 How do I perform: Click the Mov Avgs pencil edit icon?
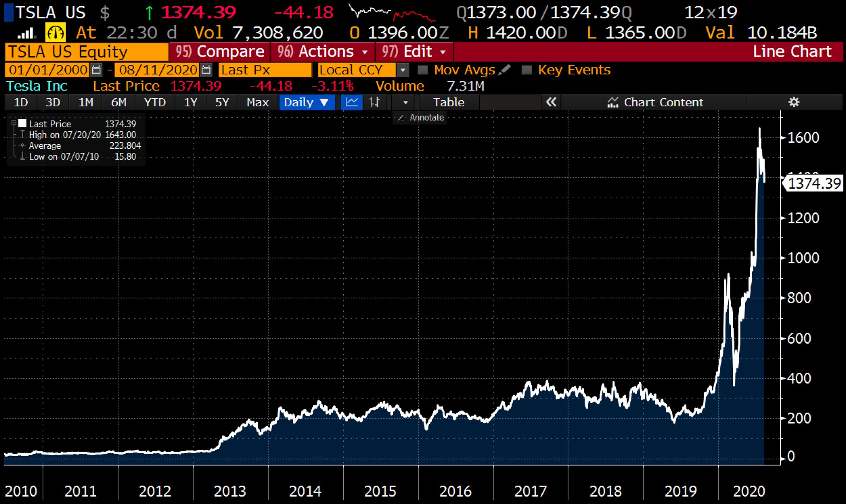click(x=505, y=70)
